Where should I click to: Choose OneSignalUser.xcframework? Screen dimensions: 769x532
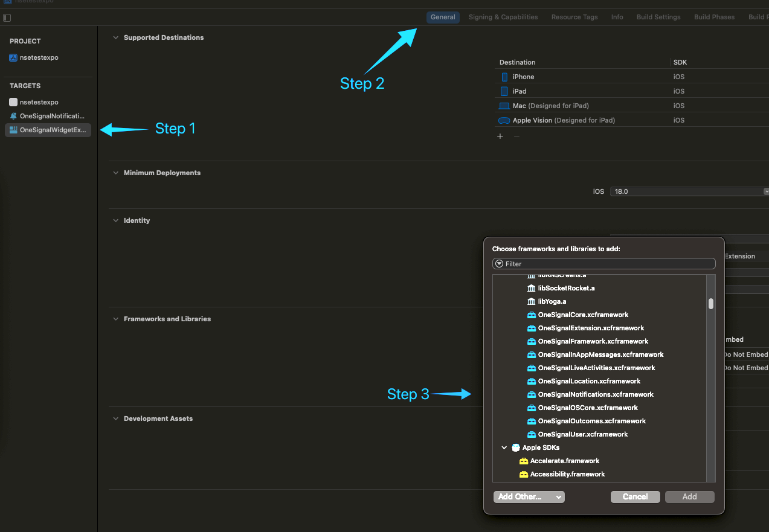(x=583, y=434)
